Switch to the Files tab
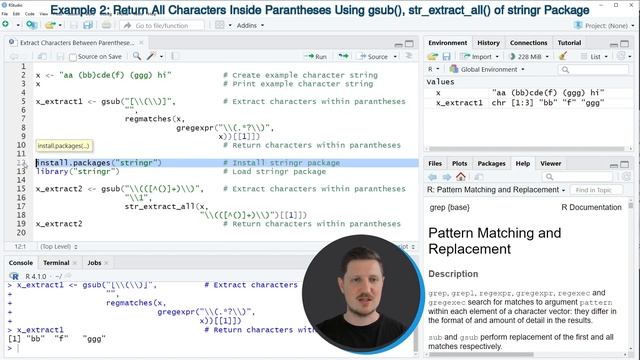Image resolution: width=640 pixels, height=360 pixels. [435, 164]
